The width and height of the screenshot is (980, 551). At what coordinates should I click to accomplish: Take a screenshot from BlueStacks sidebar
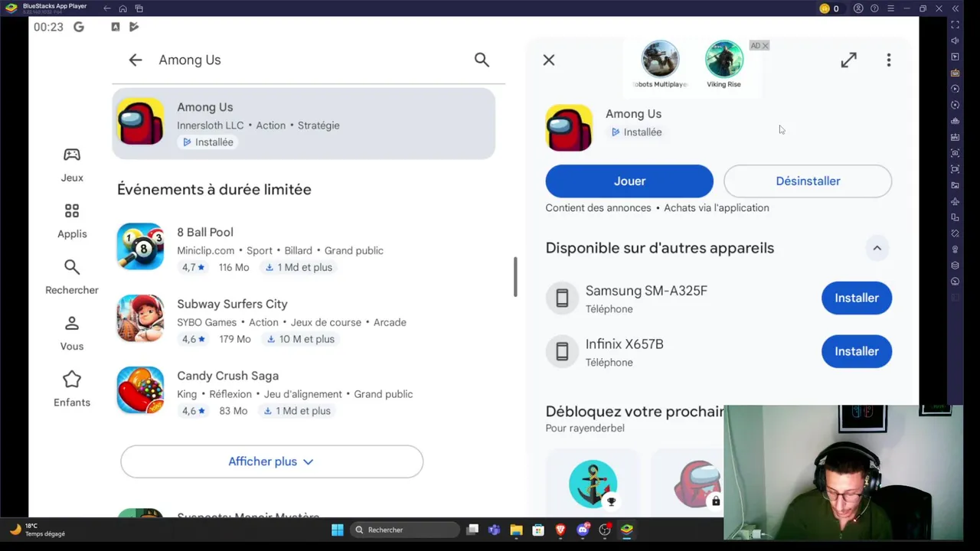[955, 153]
